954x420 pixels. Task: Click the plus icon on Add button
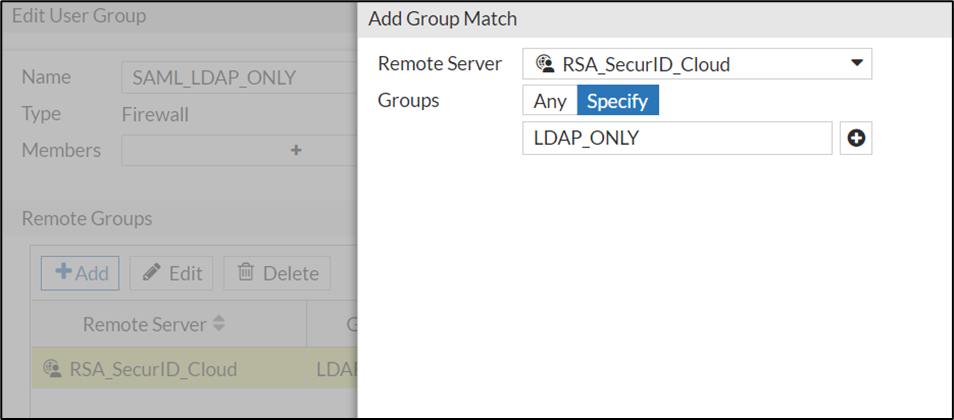pyautogui.click(x=63, y=272)
